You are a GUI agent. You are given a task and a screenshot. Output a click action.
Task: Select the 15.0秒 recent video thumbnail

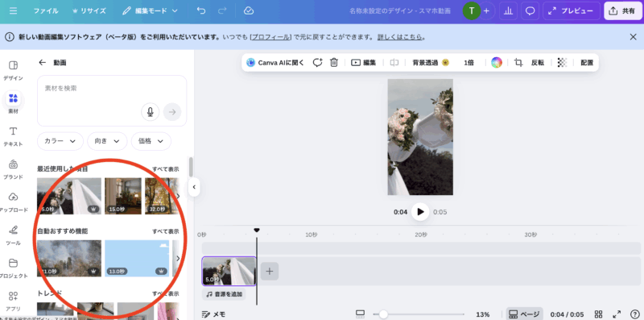(x=123, y=196)
